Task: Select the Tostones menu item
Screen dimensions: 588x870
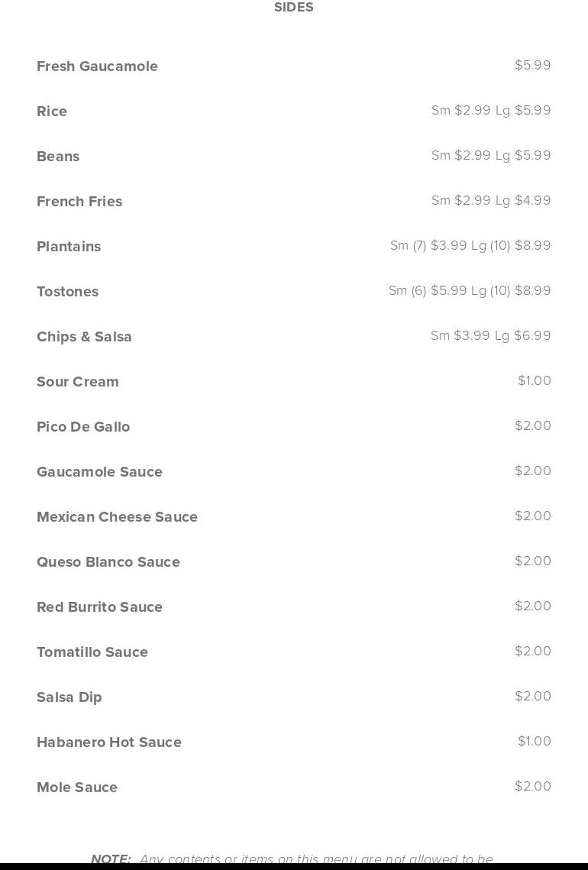Action: pos(67,292)
